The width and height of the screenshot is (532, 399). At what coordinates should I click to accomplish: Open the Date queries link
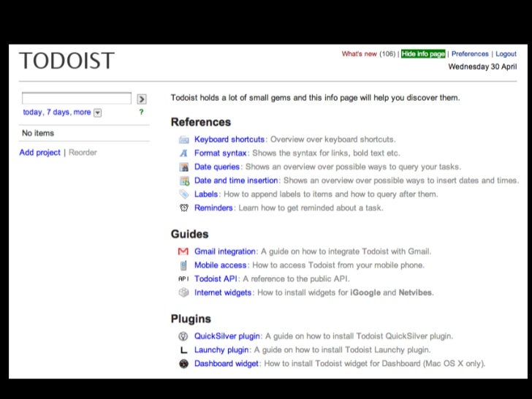(x=217, y=167)
